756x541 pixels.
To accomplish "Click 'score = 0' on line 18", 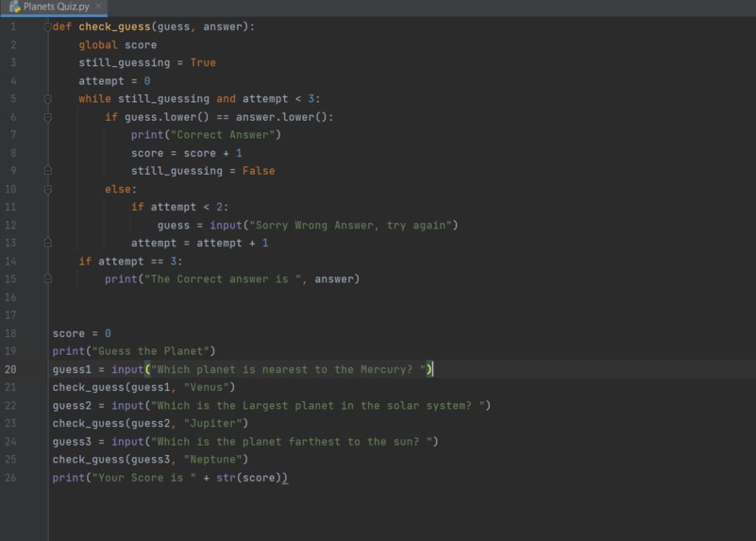I will click(81, 333).
